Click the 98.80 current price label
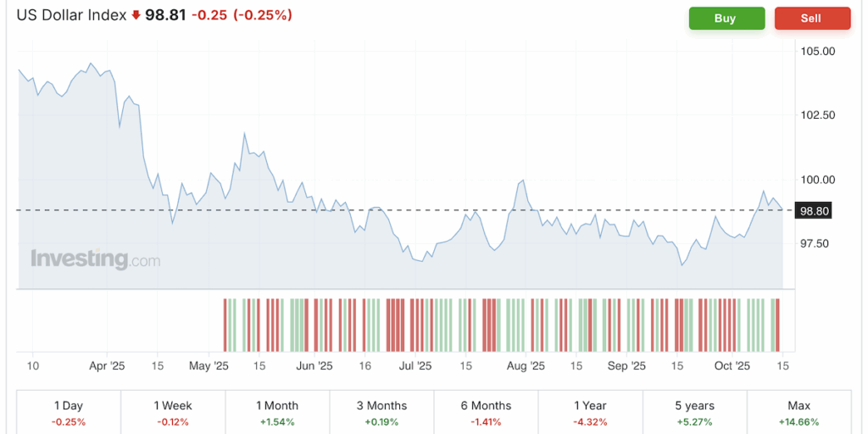Screen dimensions: 868x434 [x=812, y=210]
